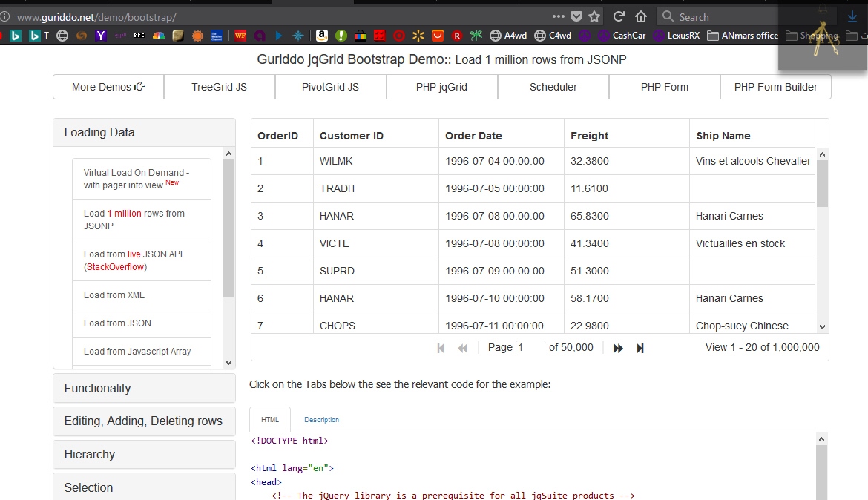
Task: Switch to the Description tab
Action: (x=321, y=420)
